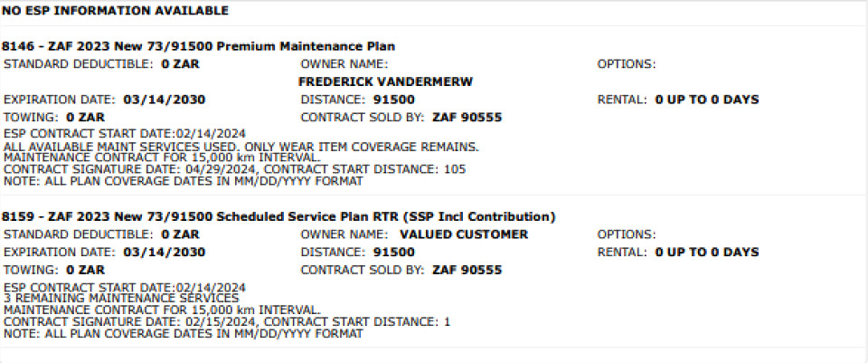Click first plan RENTAL 0 UP TO 0 DAYS
Screen dimensions: 868x363
click(707, 100)
